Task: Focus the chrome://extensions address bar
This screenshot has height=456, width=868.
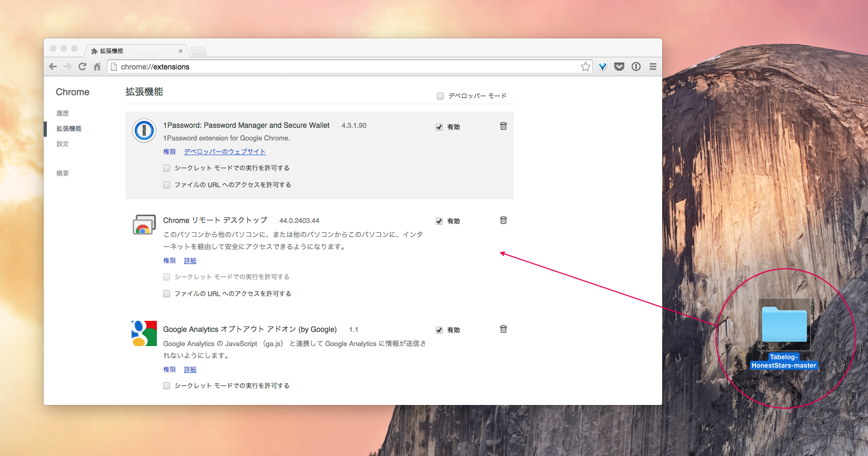Action: [350, 67]
